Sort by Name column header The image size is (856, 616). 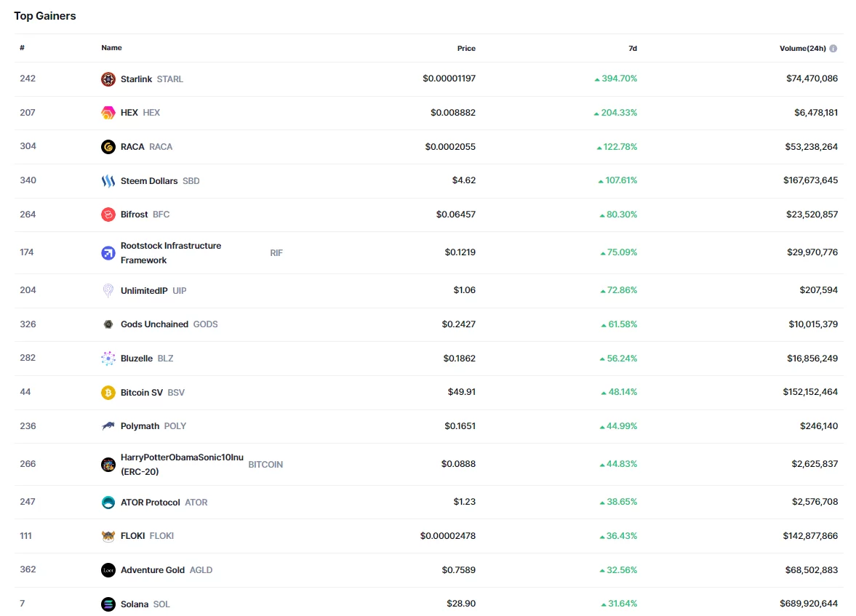(111, 48)
